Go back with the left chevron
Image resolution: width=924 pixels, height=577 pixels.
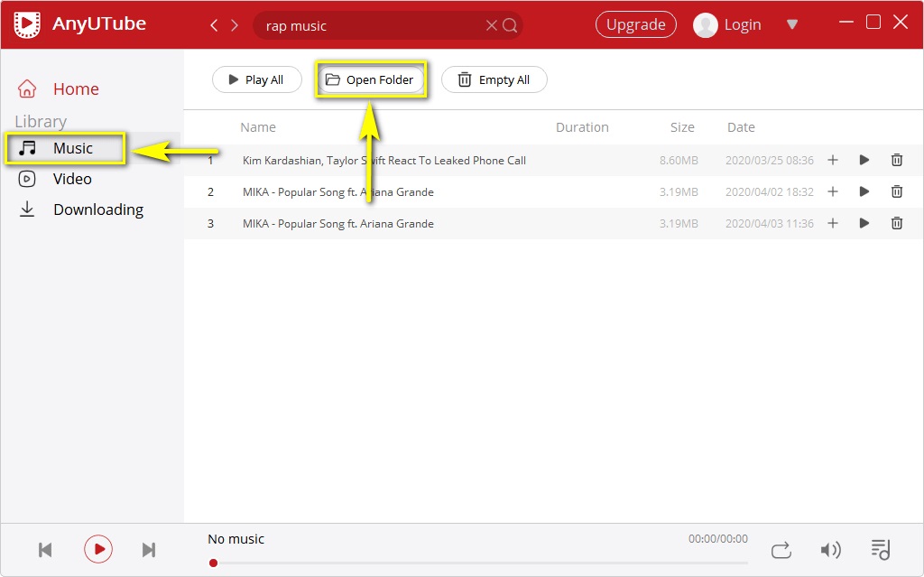(214, 25)
